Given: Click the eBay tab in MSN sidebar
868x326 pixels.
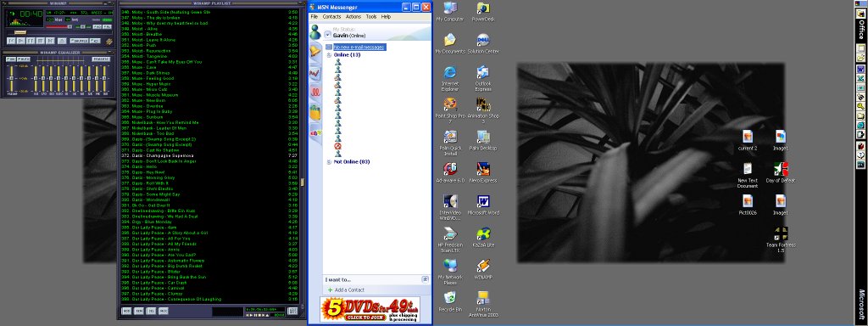Looking at the screenshot, I should (315, 133).
